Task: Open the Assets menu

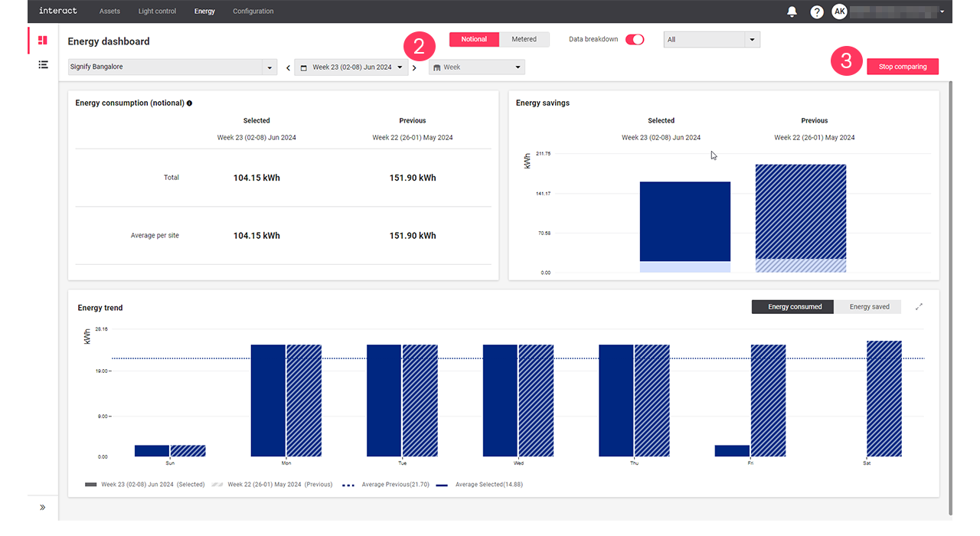Action: coord(109,11)
